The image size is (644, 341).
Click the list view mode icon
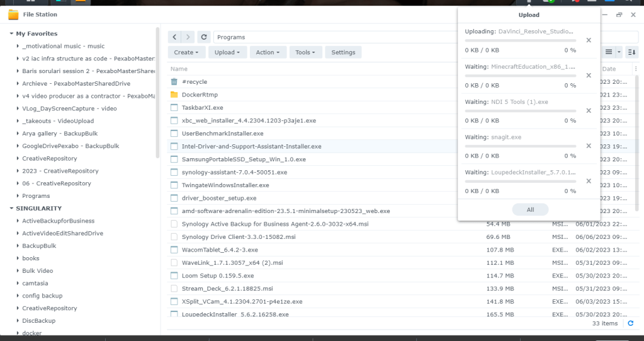tap(609, 52)
